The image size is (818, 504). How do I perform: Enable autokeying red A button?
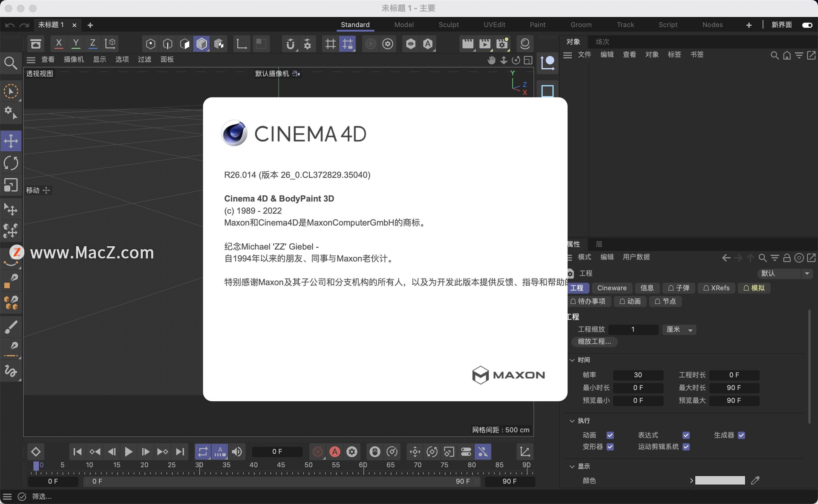335,452
